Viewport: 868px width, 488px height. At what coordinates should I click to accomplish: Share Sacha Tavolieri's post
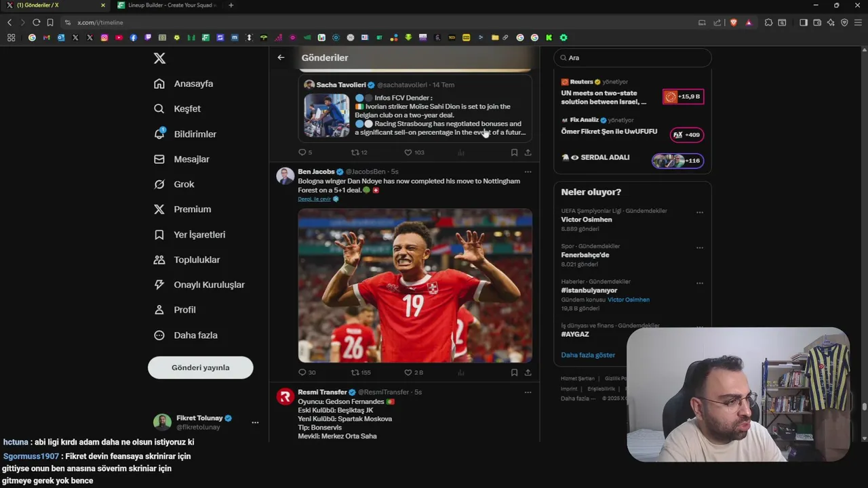[528, 152]
